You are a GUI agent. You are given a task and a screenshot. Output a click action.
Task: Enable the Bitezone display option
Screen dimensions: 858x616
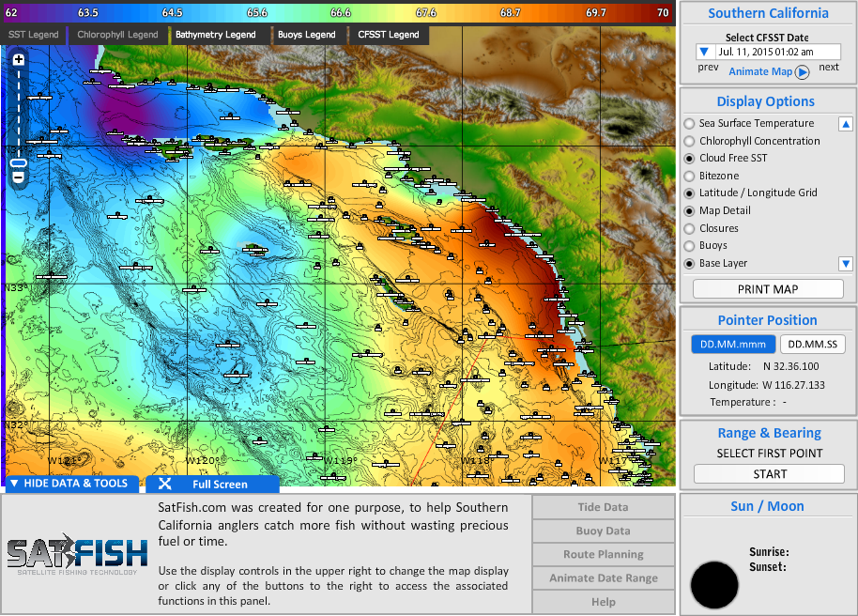click(688, 176)
